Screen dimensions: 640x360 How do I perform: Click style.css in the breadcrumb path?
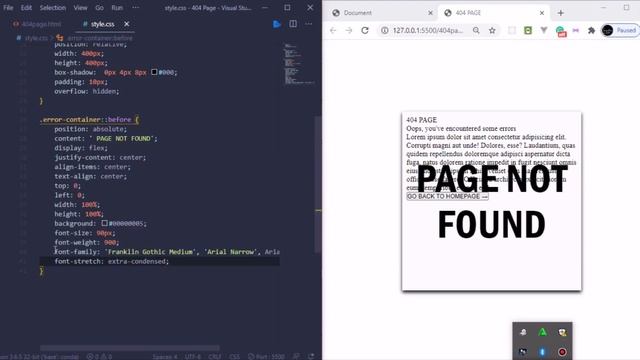[x=36, y=38]
